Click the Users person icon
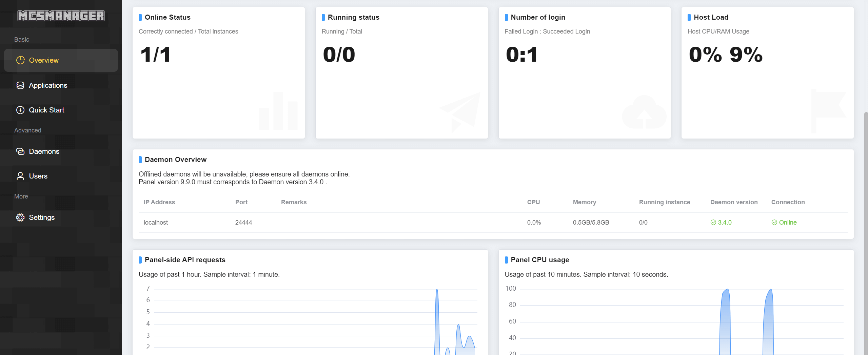The width and height of the screenshot is (868, 355). coord(20,176)
